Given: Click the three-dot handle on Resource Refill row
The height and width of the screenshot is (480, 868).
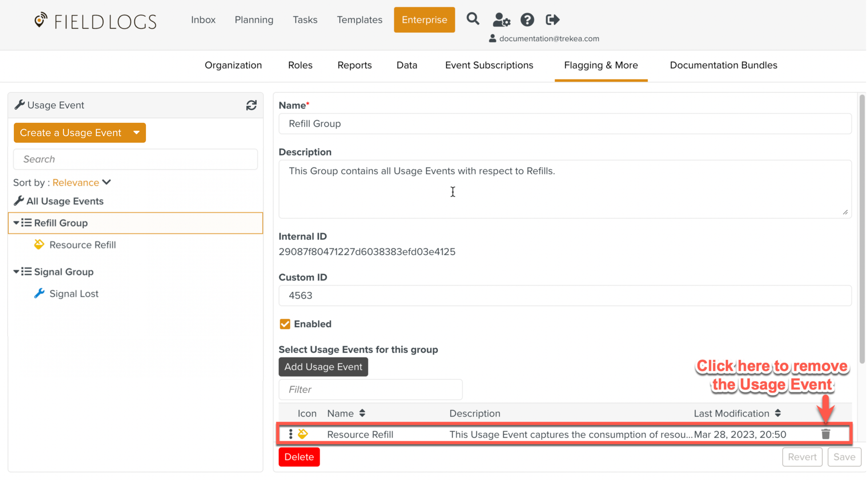Looking at the screenshot, I should point(291,434).
